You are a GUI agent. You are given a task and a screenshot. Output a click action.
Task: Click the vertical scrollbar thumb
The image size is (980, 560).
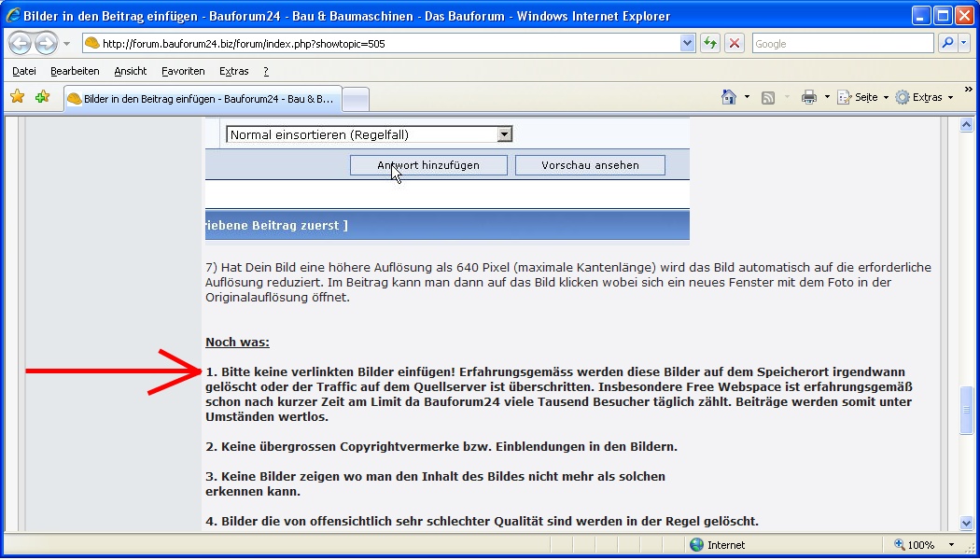point(966,410)
